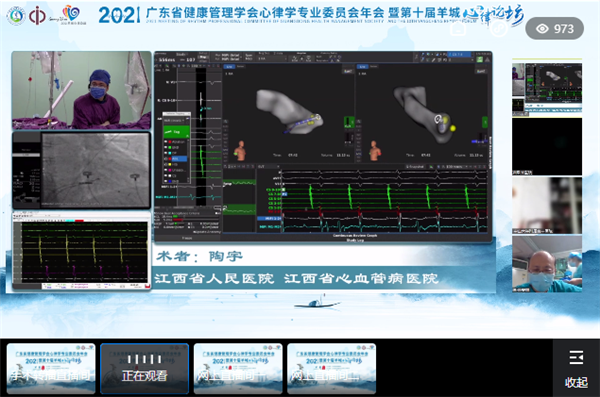Switch to the fourth live room thumbnail

331,368
